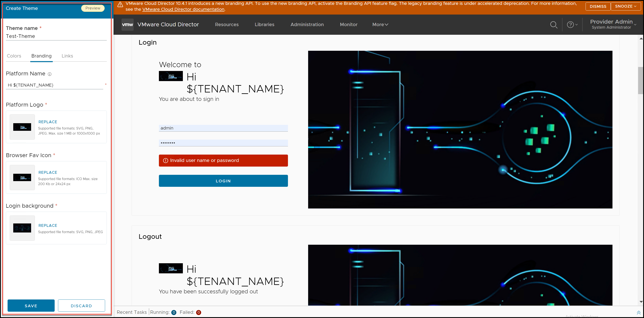
Task: Click Browser Fav Icon thumbnail
Action: click(x=22, y=178)
